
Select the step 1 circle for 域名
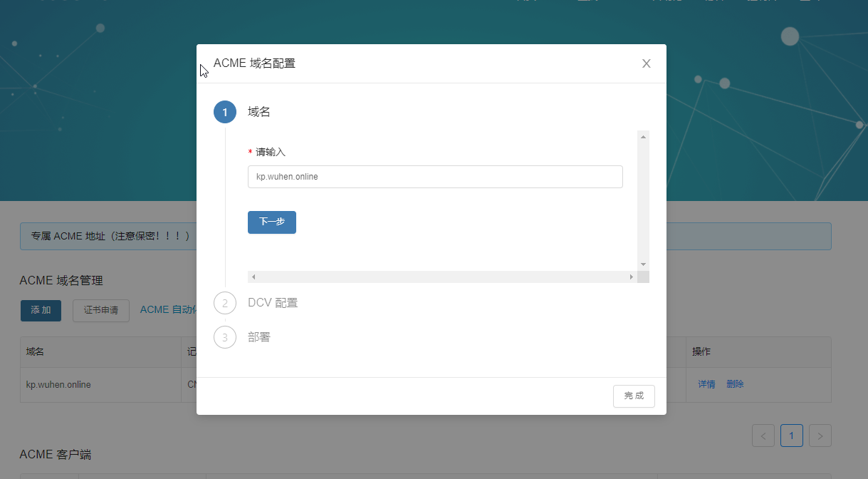225,112
